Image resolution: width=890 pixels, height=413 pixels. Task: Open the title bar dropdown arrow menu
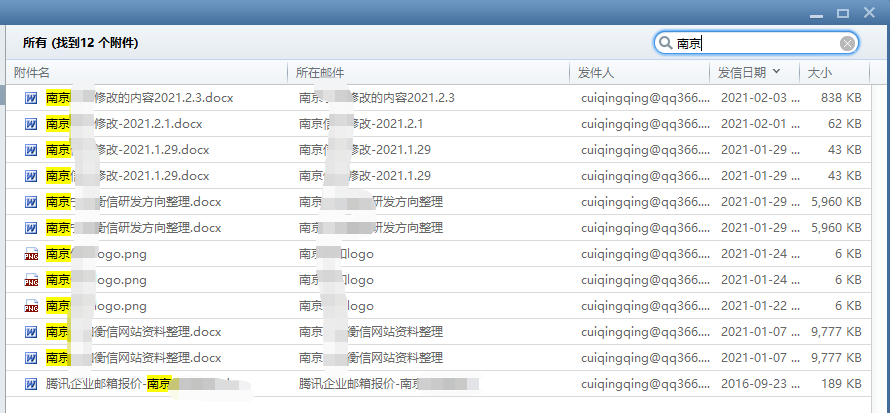795,12
